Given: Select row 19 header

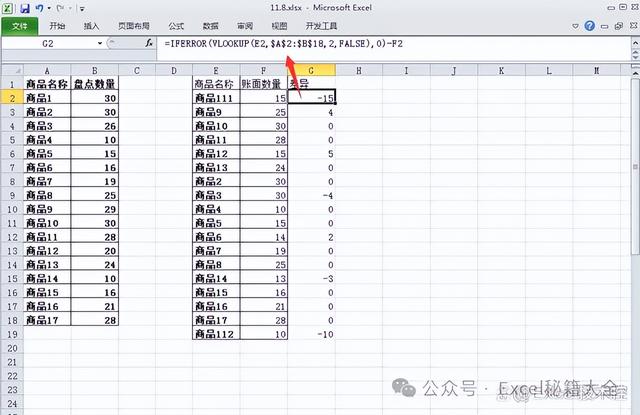Looking at the screenshot, I should pyautogui.click(x=12, y=334).
